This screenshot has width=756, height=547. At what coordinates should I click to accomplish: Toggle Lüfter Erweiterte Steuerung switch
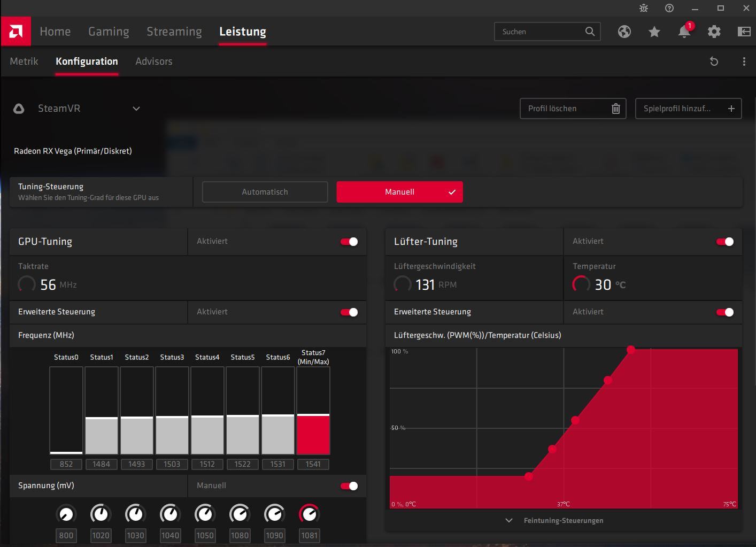725,312
